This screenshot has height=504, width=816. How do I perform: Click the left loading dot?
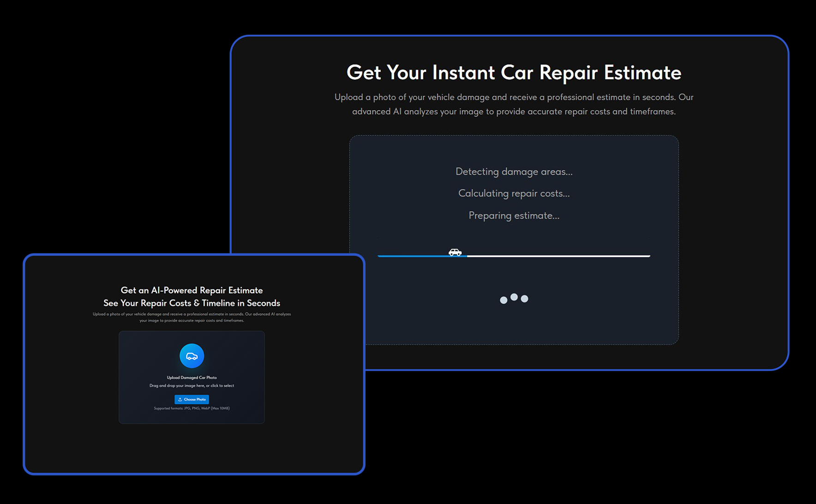(504, 300)
